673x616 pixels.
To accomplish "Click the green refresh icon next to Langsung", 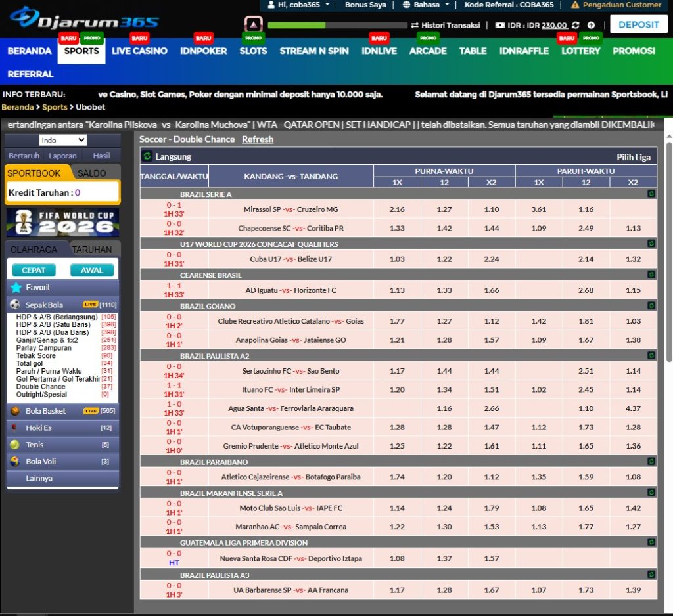I will (x=147, y=156).
